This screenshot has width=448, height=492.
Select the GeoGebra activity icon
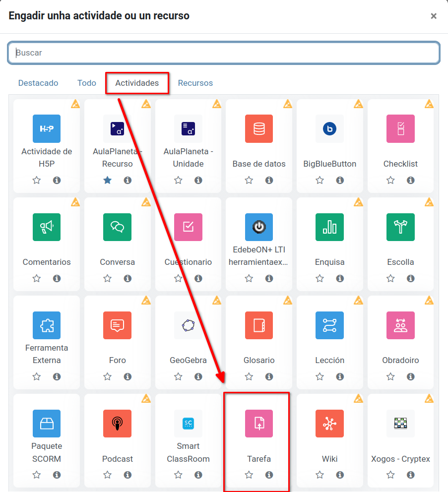(x=188, y=325)
